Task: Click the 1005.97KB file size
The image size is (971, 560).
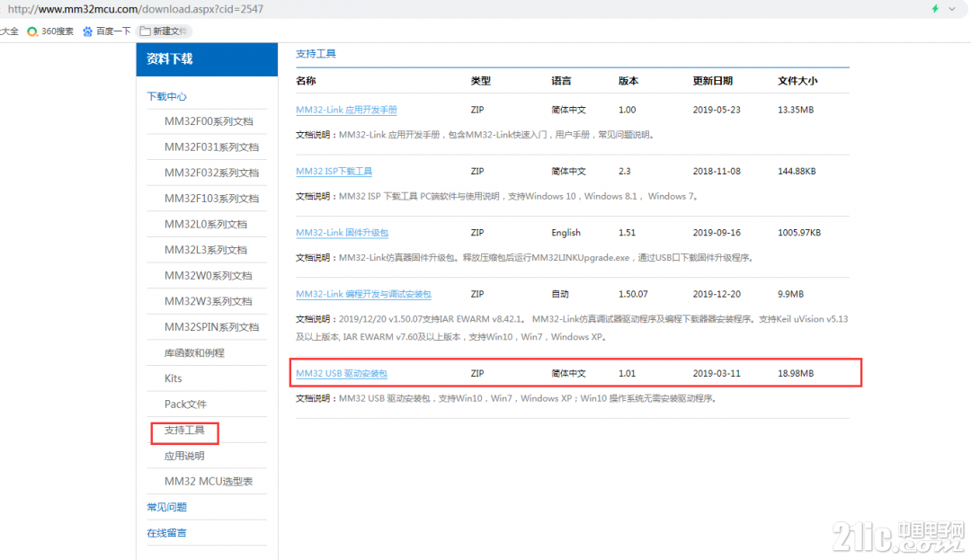Action: tap(799, 233)
